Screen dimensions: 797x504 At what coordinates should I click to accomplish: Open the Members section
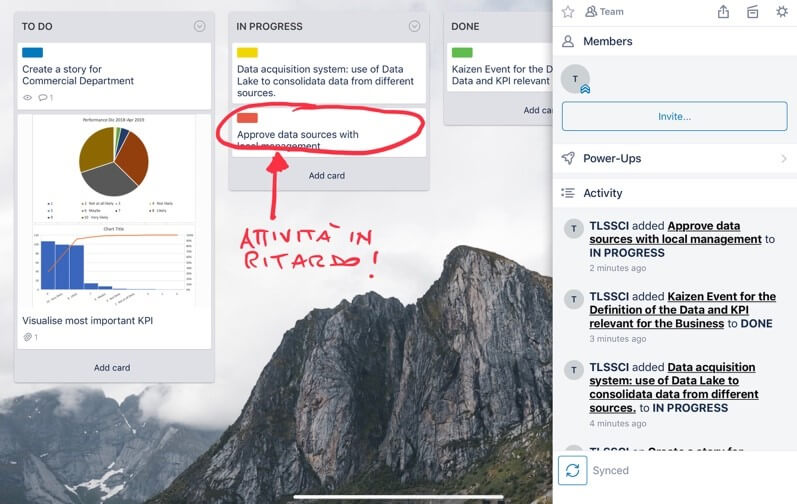pos(607,41)
